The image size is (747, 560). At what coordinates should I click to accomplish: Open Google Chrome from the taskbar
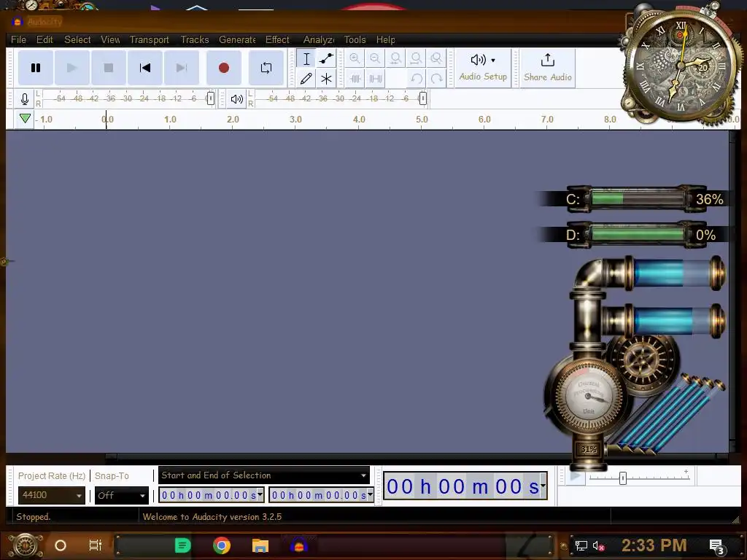222,545
